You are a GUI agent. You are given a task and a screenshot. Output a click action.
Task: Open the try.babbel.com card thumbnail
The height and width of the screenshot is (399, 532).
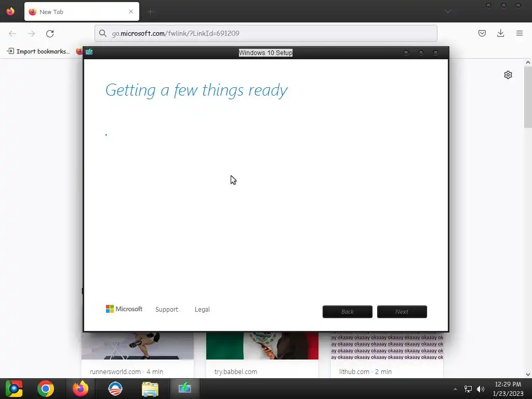262,345
